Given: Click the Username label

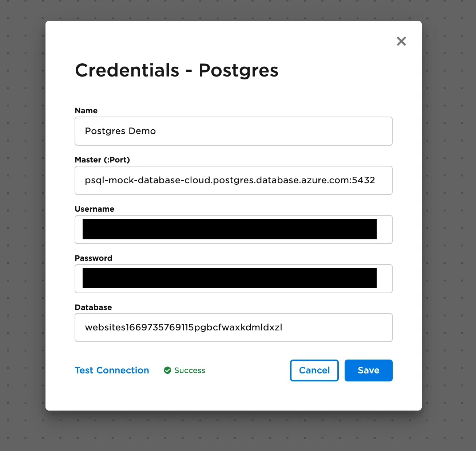Looking at the screenshot, I should click(94, 209).
